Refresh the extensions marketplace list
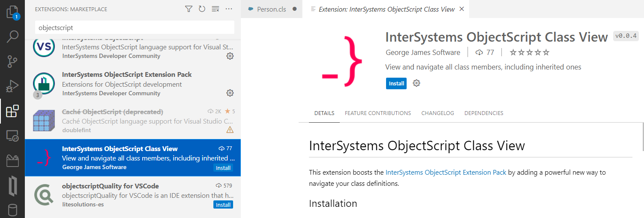Screen dimensions: 644x218 click(202, 9)
